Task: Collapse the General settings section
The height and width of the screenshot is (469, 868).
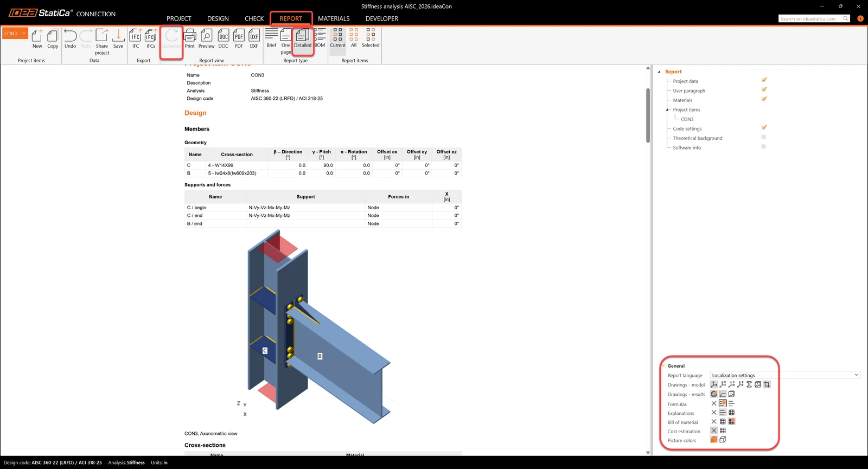Action: (x=663, y=365)
